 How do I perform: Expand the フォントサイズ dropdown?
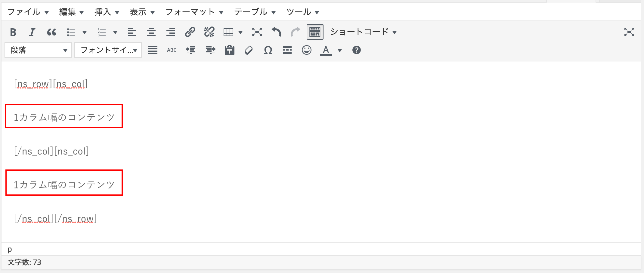pos(108,50)
